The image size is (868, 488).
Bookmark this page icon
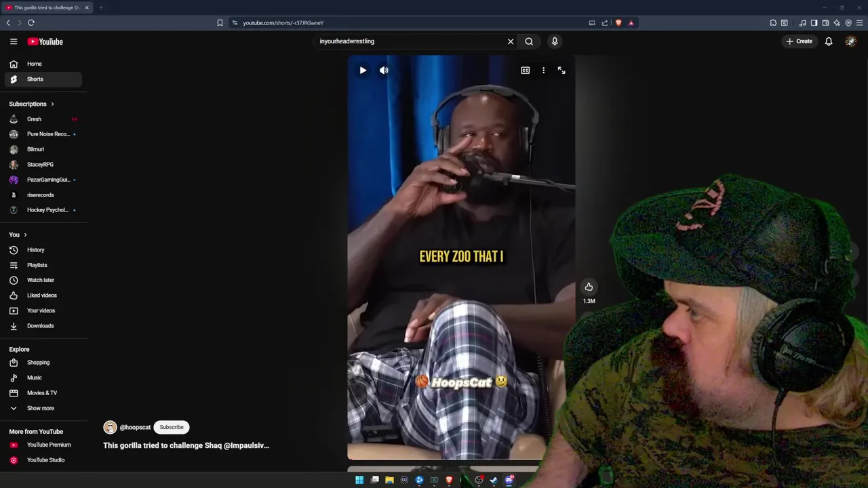(x=220, y=22)
